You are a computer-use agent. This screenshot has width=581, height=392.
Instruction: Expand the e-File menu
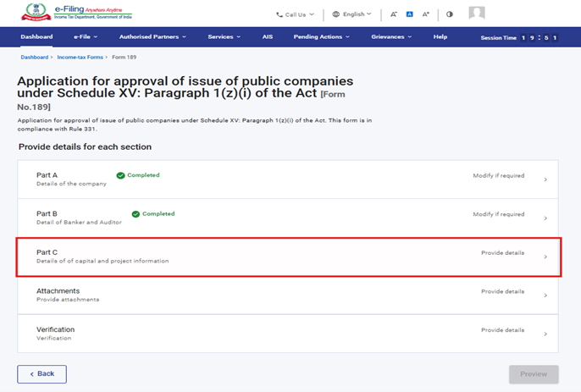coord(86,37)
